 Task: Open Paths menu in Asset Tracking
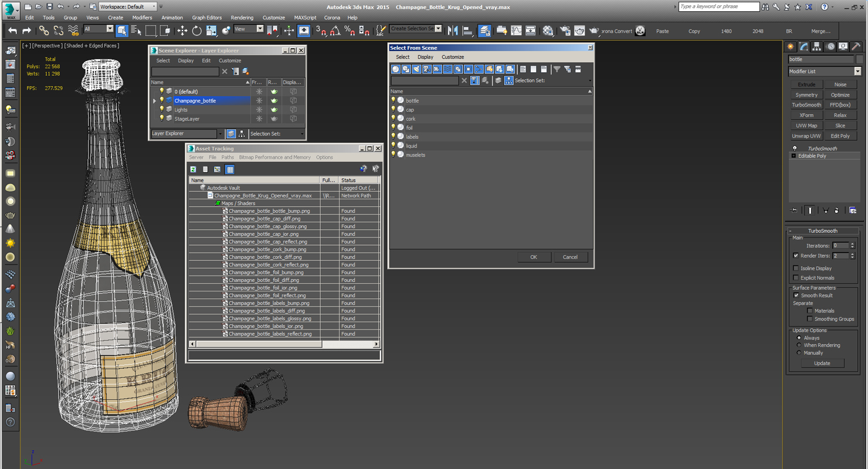(x=228, y=157)
